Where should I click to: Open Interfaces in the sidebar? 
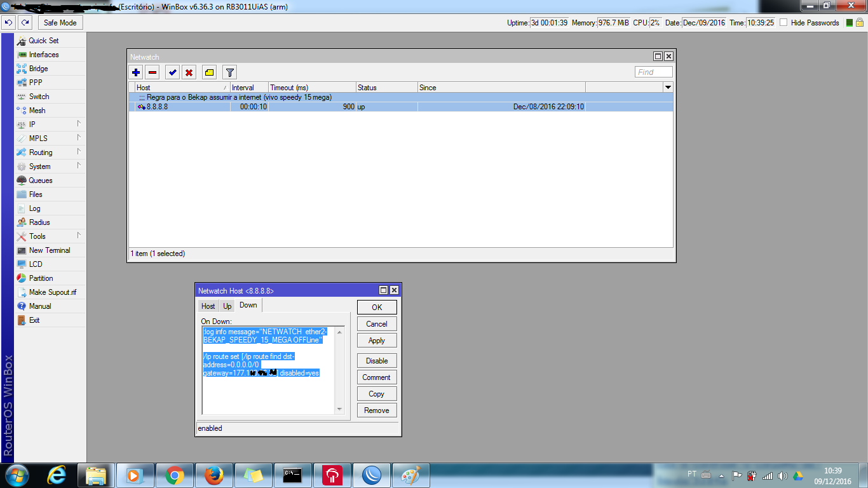[50, 55]
